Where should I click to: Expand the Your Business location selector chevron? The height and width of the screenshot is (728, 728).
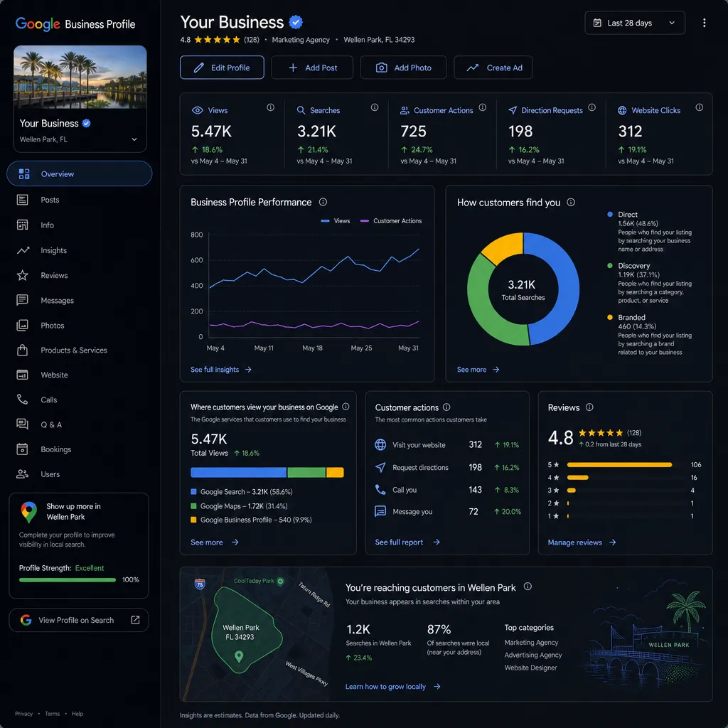pos(134,139)
